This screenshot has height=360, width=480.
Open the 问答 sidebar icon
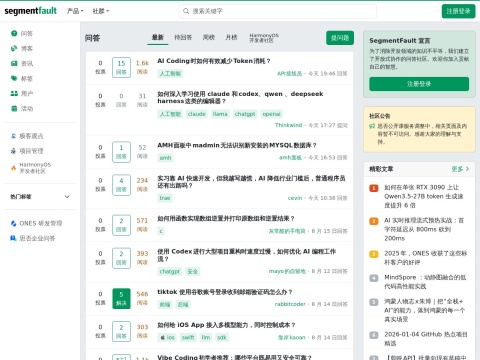[x=14, y=33]
